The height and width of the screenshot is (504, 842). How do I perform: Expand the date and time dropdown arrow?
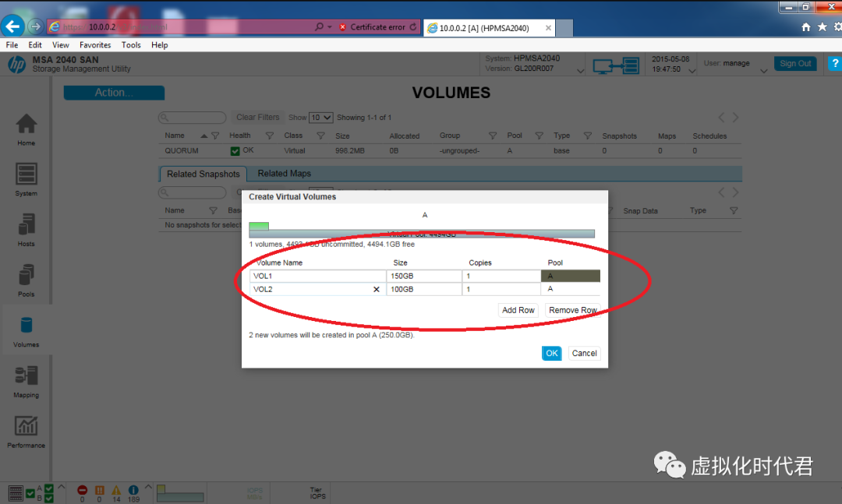click(692, 71)
